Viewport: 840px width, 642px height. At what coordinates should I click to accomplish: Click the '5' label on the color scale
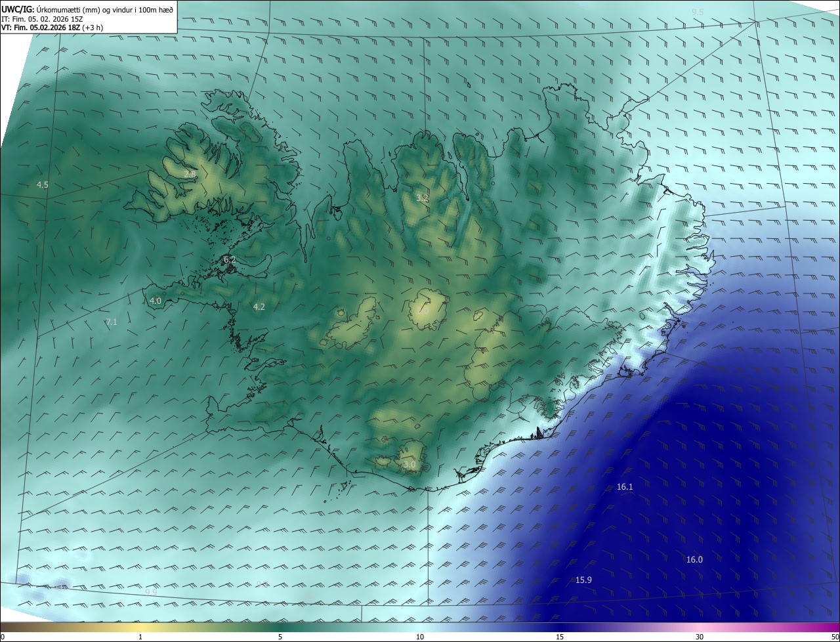click(280, 637)
